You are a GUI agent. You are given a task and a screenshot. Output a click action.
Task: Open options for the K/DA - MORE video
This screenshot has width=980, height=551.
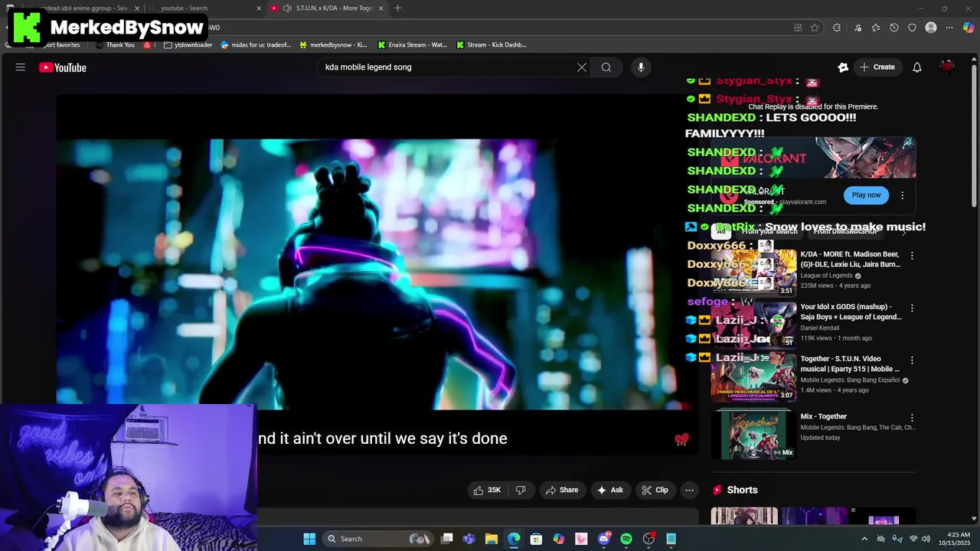pos(911,256)
